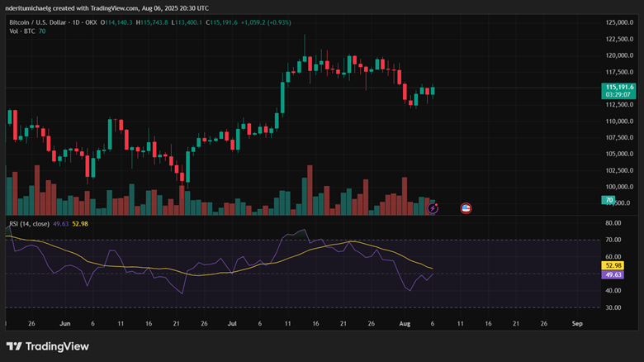Click the green current price label 115,191.6
The image size is (644, 362).
pyautogui.click(x=618, y=87)
